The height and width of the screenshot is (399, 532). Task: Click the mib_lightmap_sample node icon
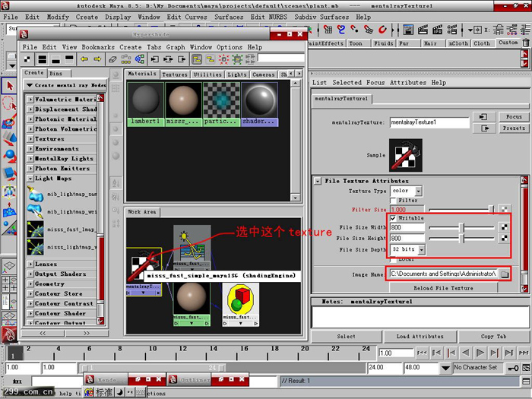[x=35, y=194]
